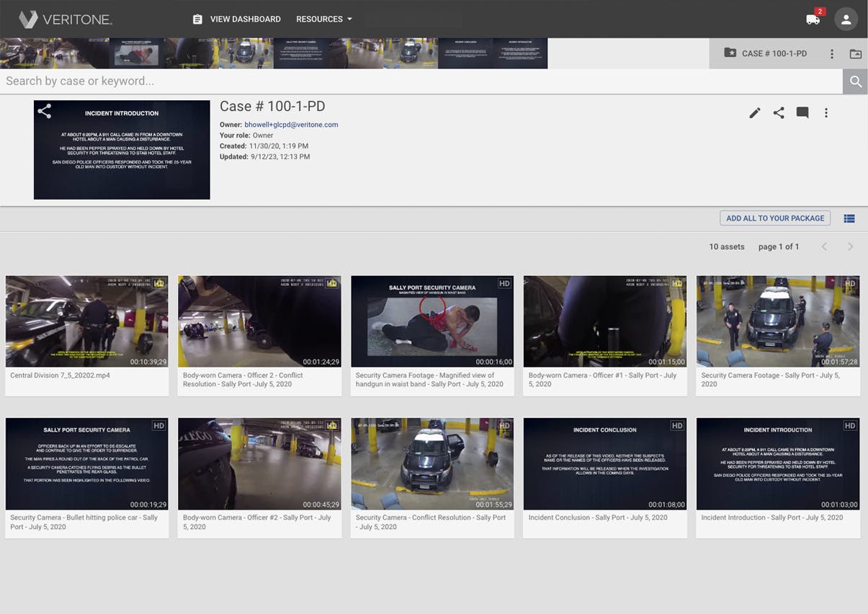The width and height of the screenshot is (868, 614).
Task: Click the package truck notifications icon
Action: [813, 19]
